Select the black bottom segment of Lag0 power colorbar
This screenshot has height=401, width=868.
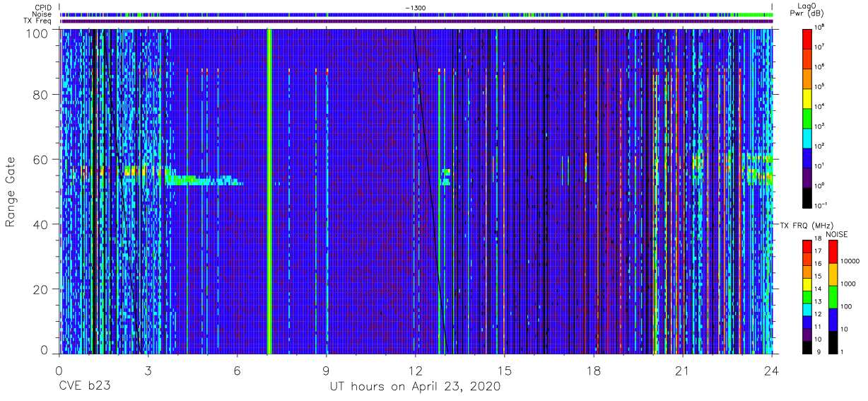(809, 197)
